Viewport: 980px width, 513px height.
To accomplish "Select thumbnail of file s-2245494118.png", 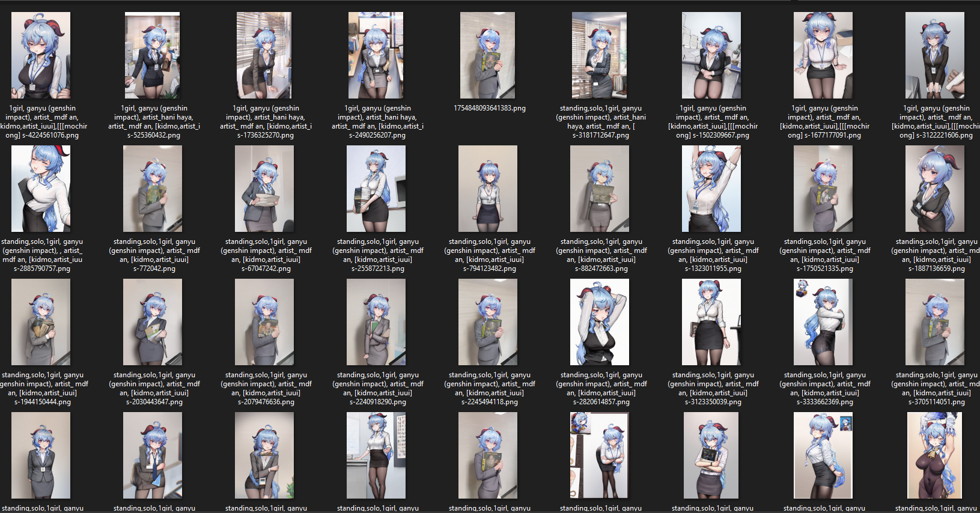I will pyautogui.click(x=488, y=322).
